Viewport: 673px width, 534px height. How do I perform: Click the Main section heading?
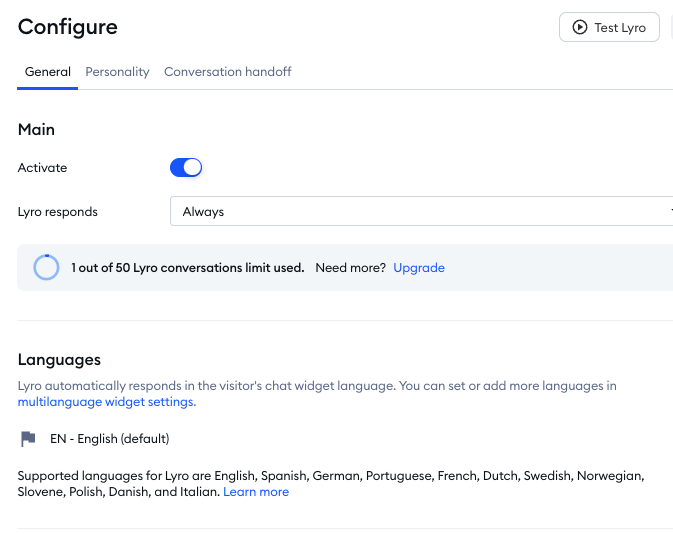[x=36, y=130]
